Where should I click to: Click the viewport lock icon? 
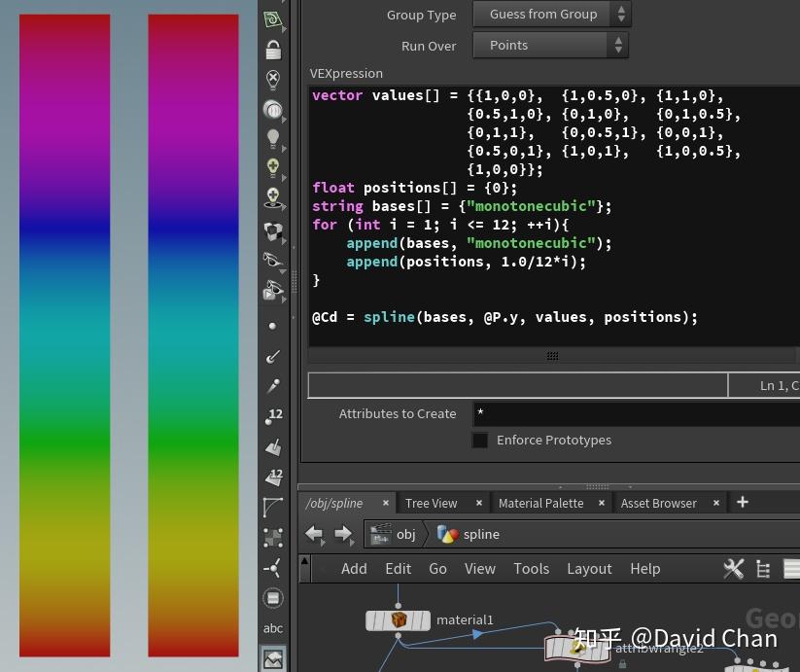[x=273, y=51]
